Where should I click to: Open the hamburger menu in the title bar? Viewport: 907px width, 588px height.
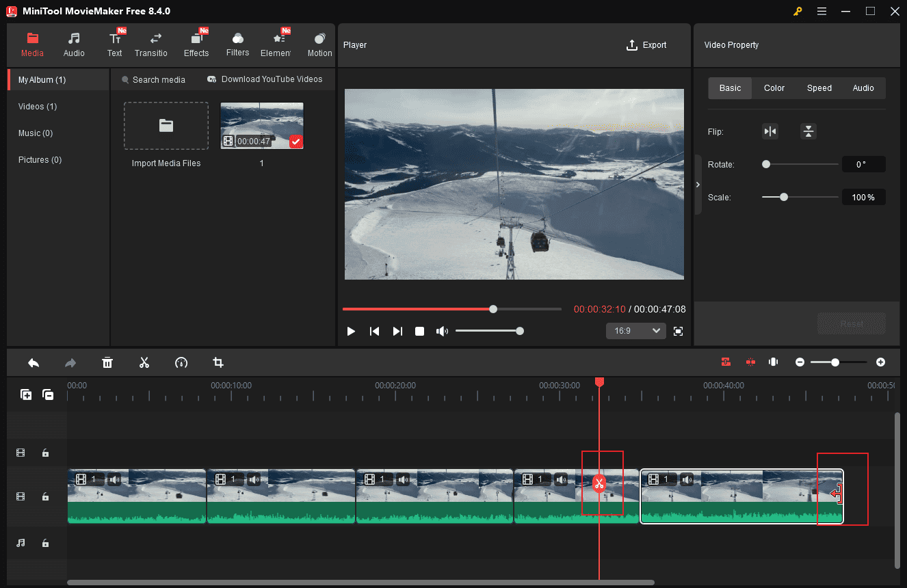pyautogui.click(x=821, y=11)
